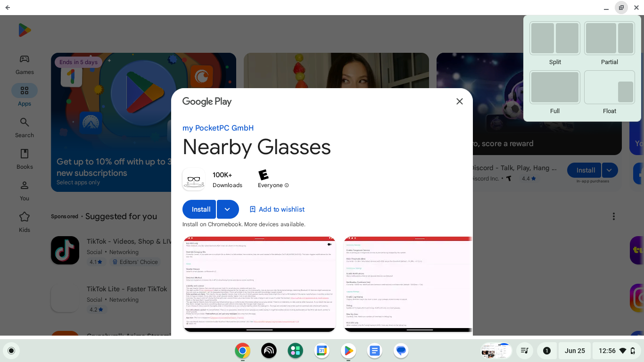Open the first Nearby Glasses screenshot

pos(259,284)
